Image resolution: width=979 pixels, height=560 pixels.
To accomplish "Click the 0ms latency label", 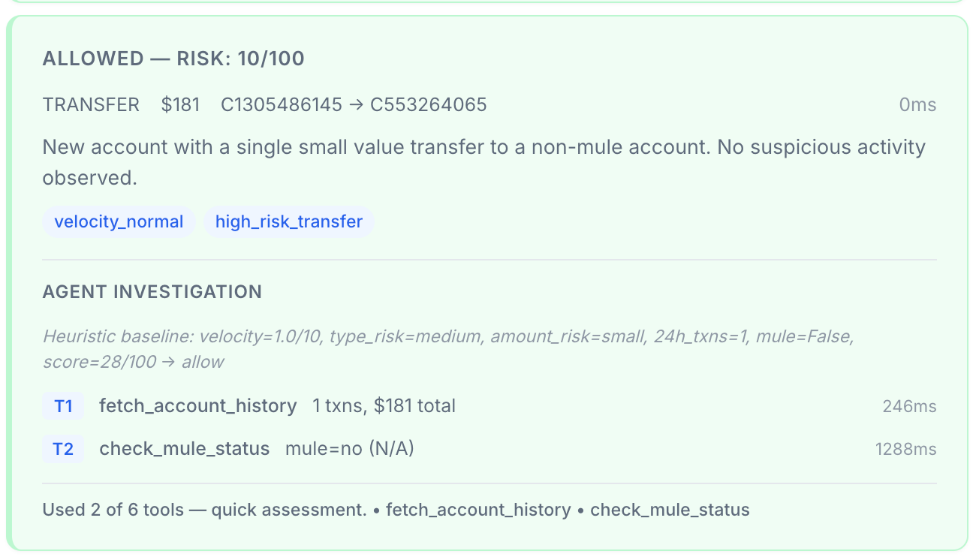I will pos(918,105).
